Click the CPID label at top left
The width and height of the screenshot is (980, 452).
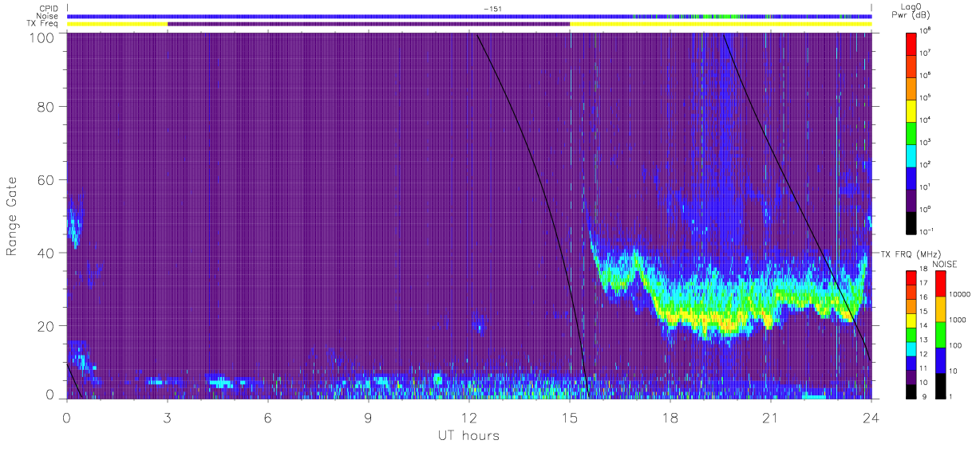(49, 8)
